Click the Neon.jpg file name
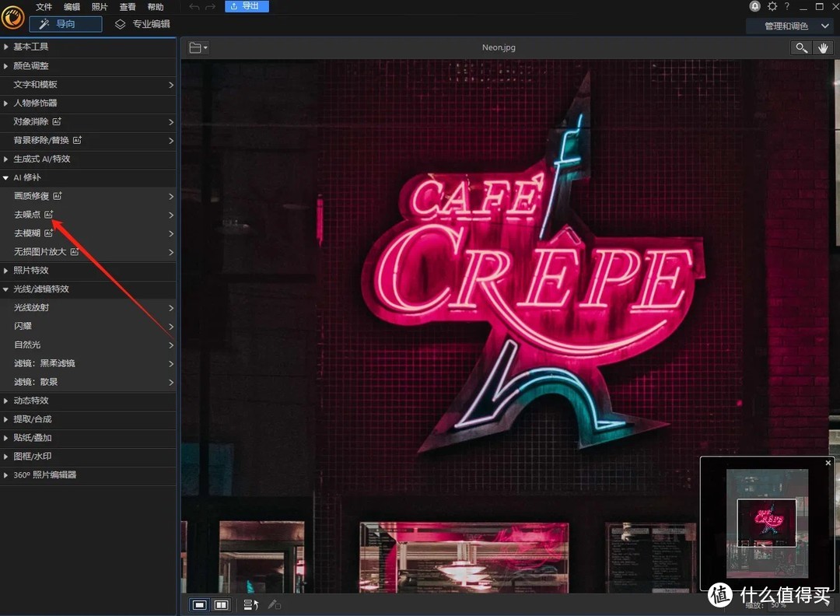840x616 pixels. coord(499,47)
